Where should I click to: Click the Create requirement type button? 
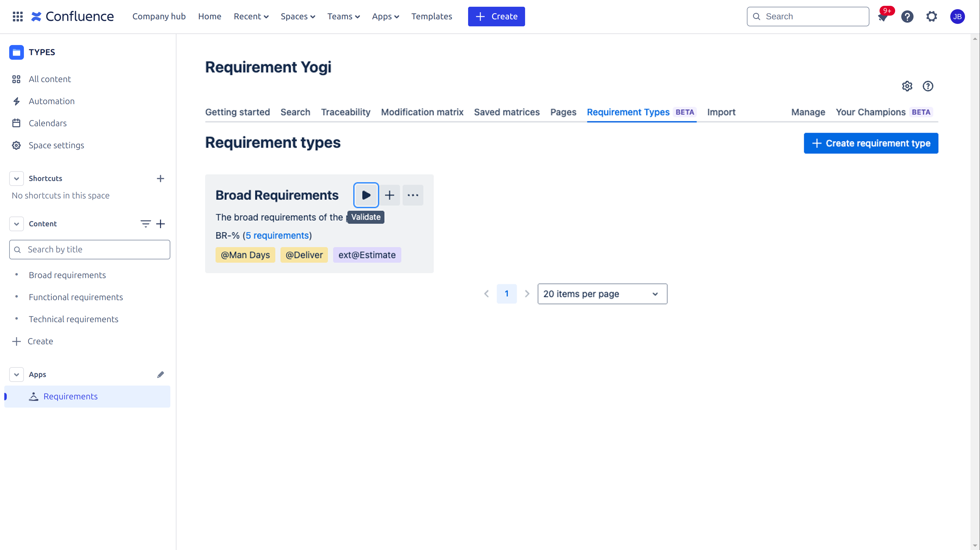point(871,143)
